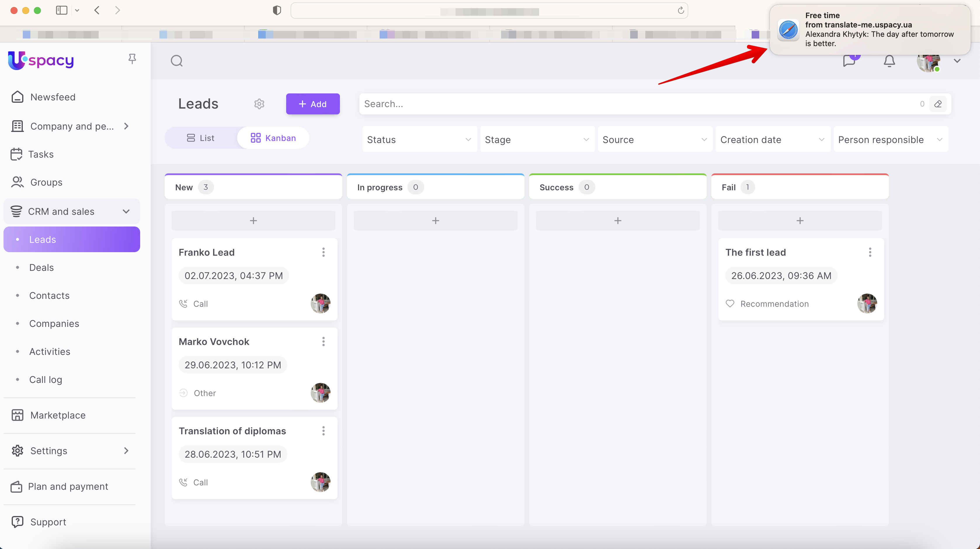Expand the Settings submenu
Image resolution: width=980 pixels, height=549 pixels.
pyautogui.click(x=126, y=451)
